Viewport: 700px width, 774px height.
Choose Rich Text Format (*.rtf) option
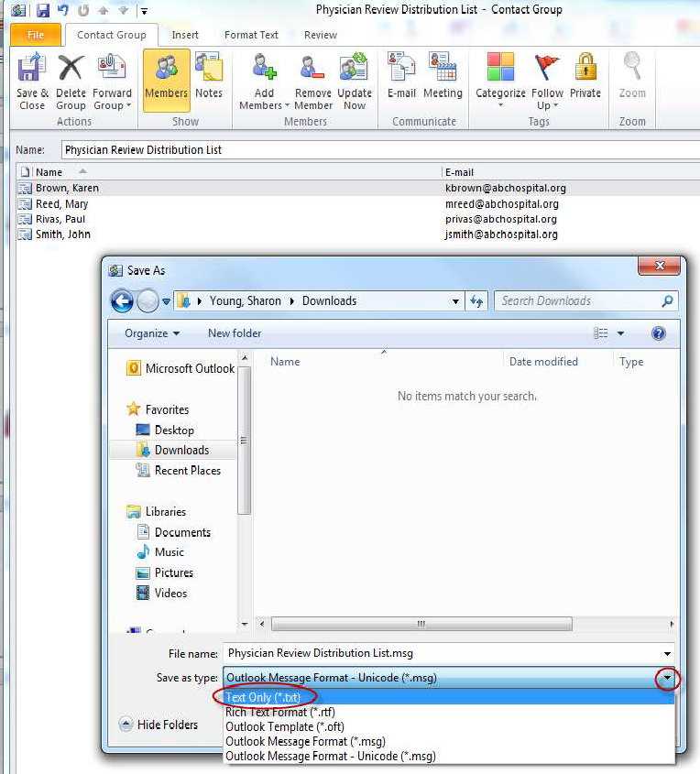(449, 713)
